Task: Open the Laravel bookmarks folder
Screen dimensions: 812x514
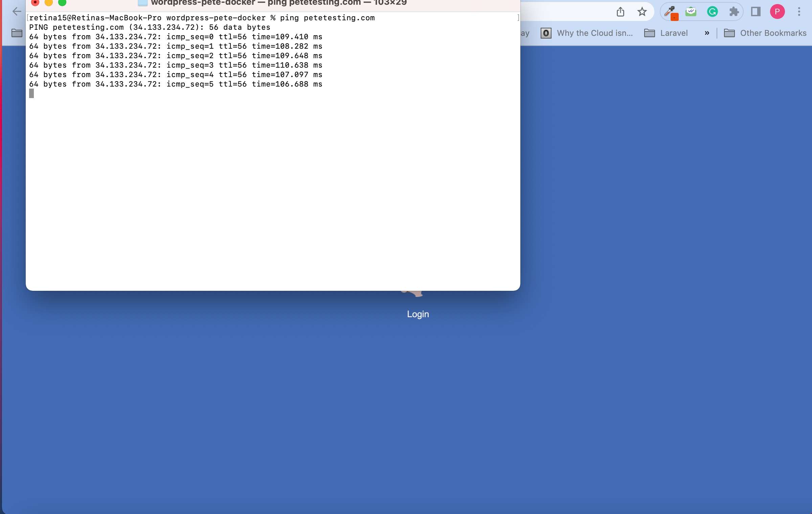Action: click(666, 33)
